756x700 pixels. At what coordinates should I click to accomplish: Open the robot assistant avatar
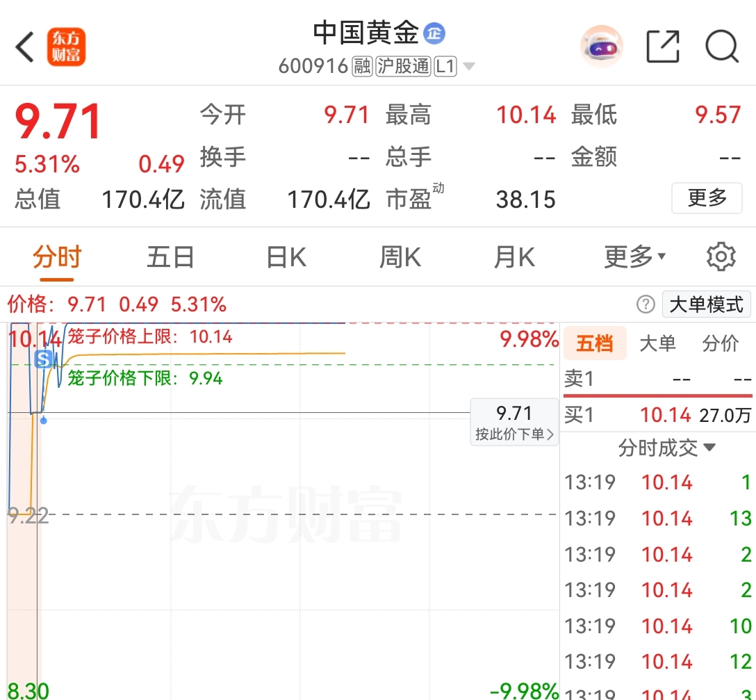pos(601,47)
